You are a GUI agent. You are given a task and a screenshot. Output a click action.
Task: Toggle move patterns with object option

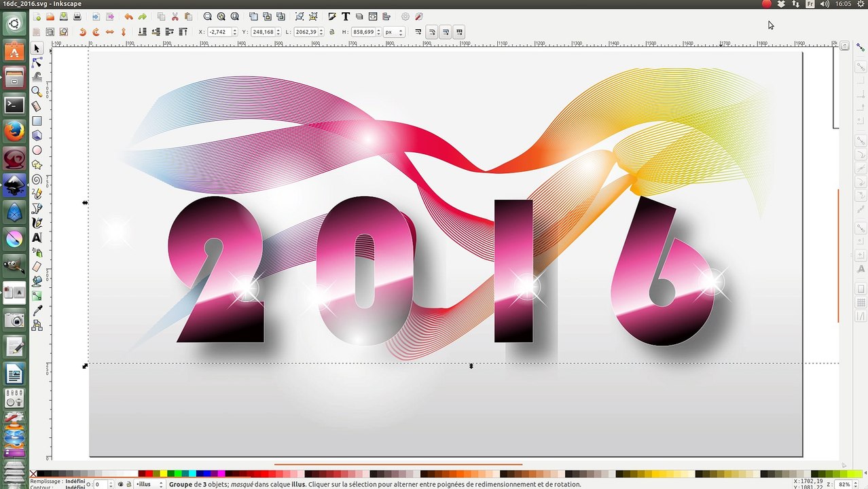click(x=459, y=32)
